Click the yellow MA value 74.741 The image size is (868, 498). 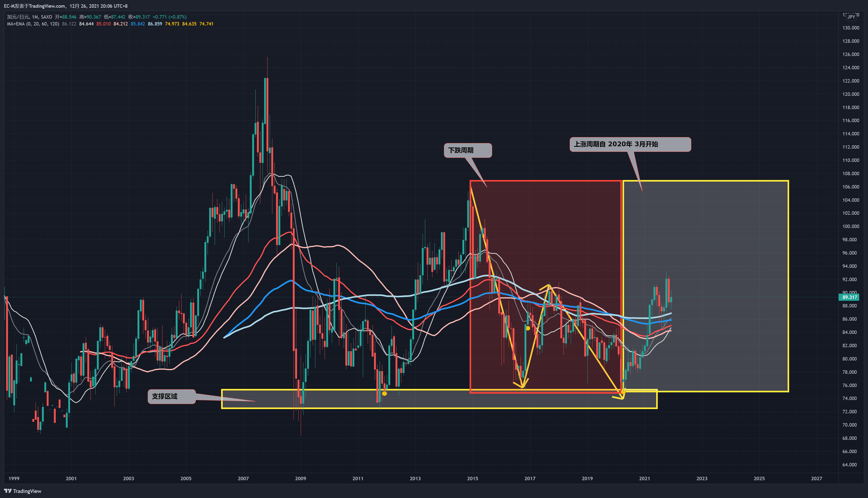coord(206,24)
